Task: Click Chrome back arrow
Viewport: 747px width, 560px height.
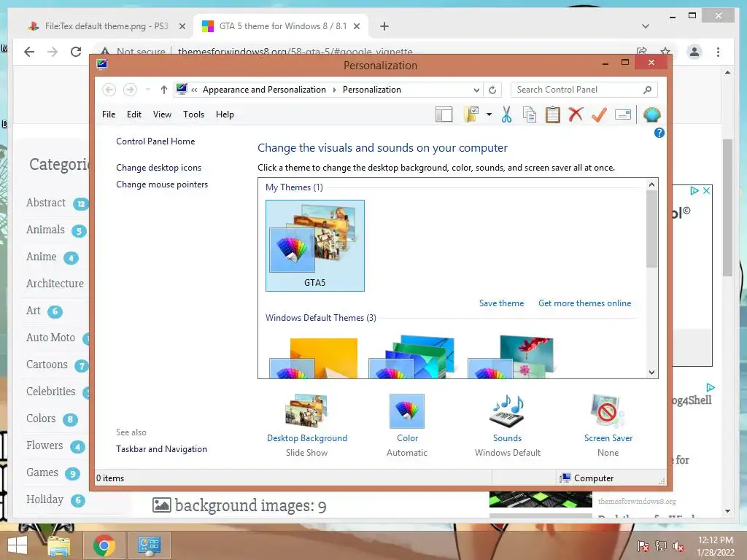Action: (29, 52)
